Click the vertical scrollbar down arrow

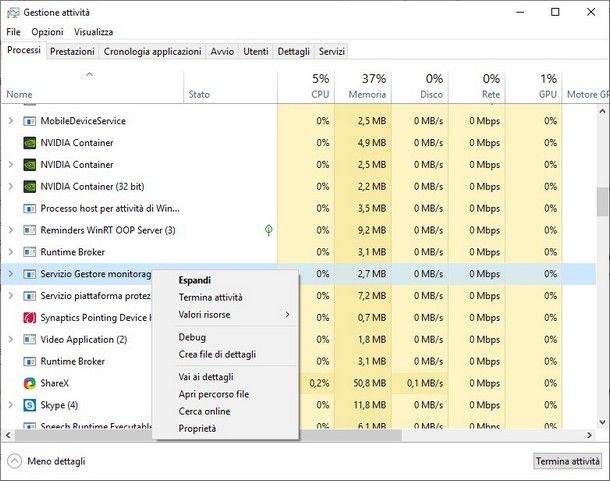602,422
